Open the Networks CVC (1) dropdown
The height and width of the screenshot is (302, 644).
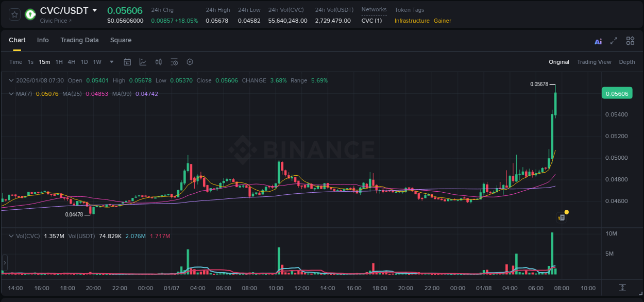(371, 21)
